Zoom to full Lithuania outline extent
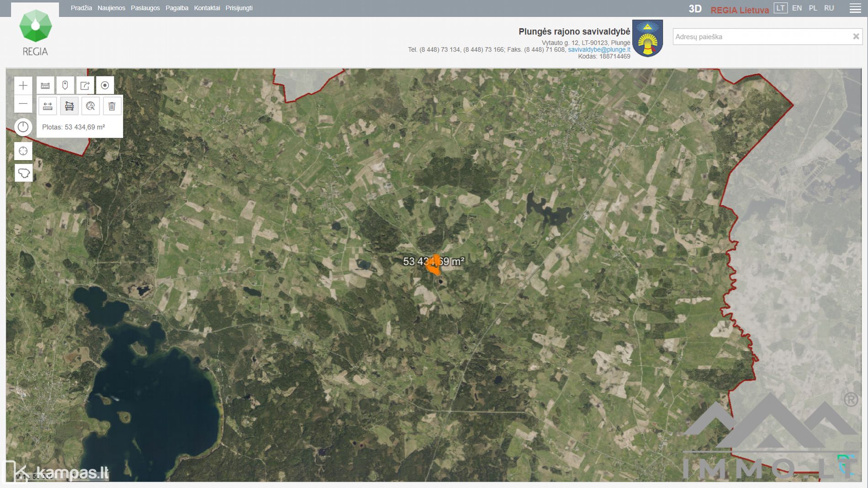The height and width of the screenshot is (488, 868). pos(23,173)
